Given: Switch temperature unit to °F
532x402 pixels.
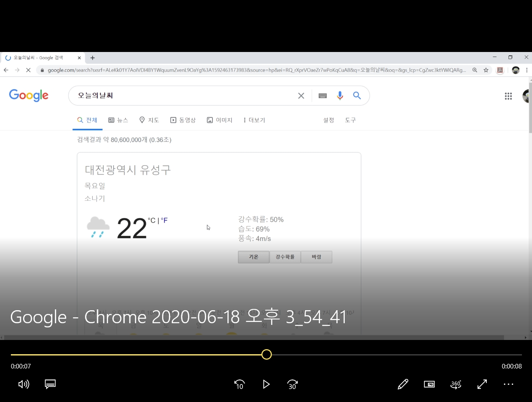Looking at the screenshot, I should coord(164,220).
